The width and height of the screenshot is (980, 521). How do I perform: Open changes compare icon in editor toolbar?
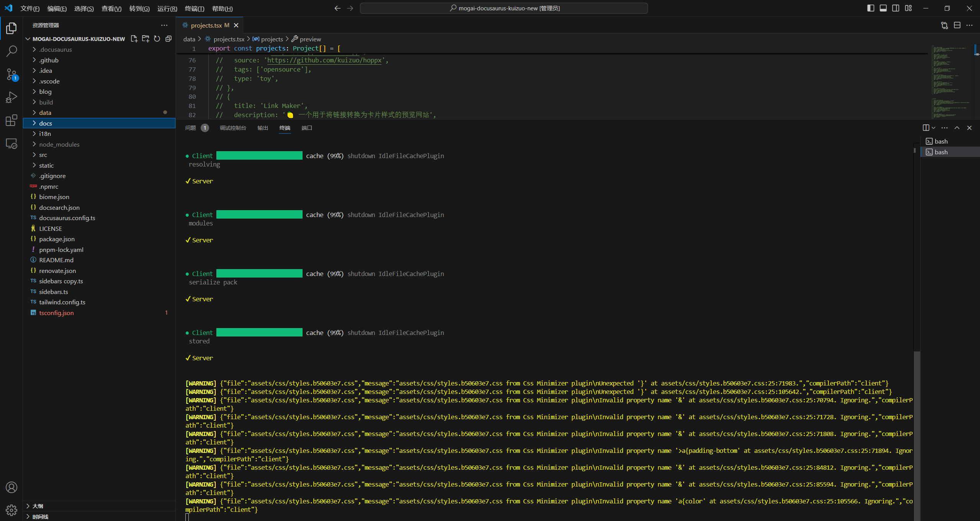point(944,25)
